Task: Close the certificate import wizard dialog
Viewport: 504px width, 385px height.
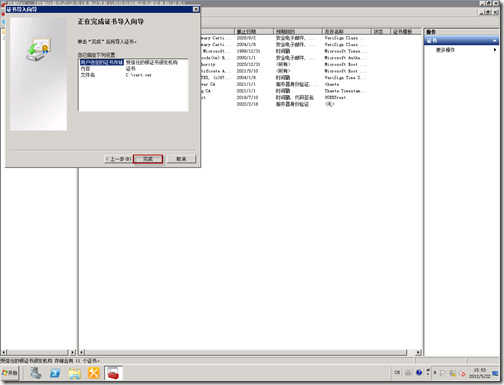Action: click(196, 9)
